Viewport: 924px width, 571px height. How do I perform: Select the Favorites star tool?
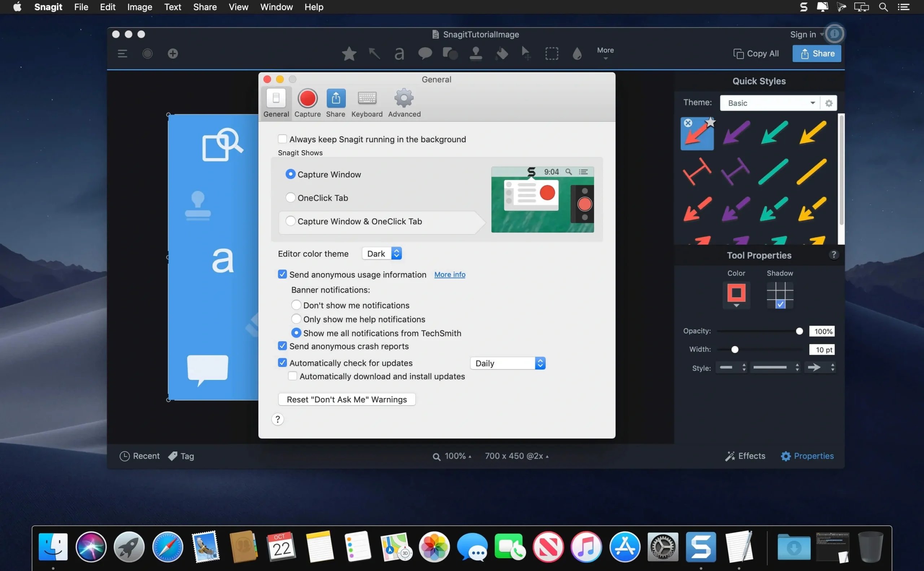[x=349, y=53]
